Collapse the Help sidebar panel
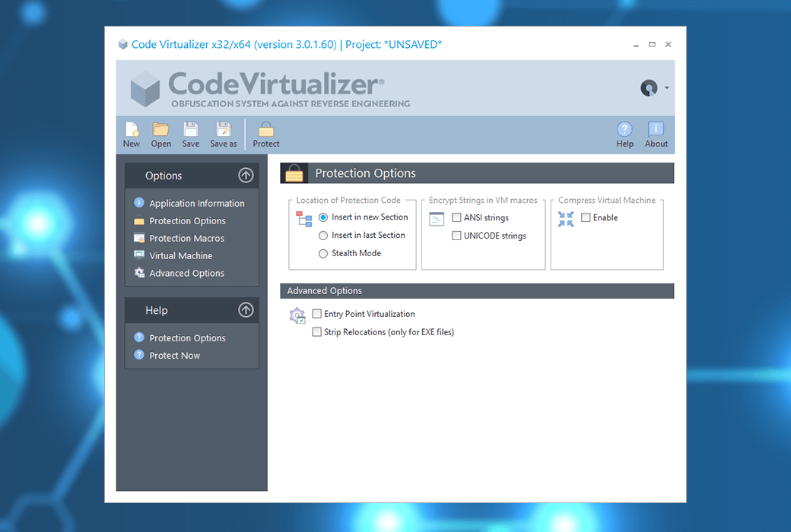This screenshot has height=532, width=791. [x=245, y=310]
